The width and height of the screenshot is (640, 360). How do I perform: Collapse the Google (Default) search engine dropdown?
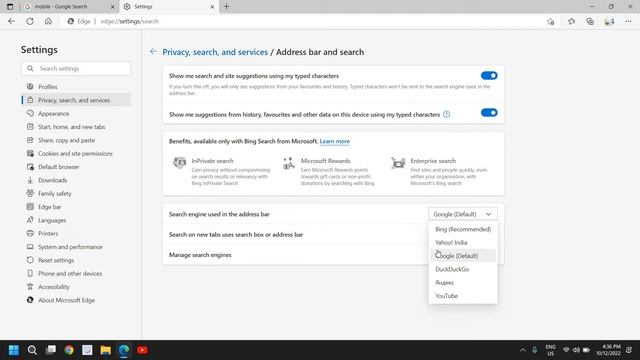(x=463, y=214)
